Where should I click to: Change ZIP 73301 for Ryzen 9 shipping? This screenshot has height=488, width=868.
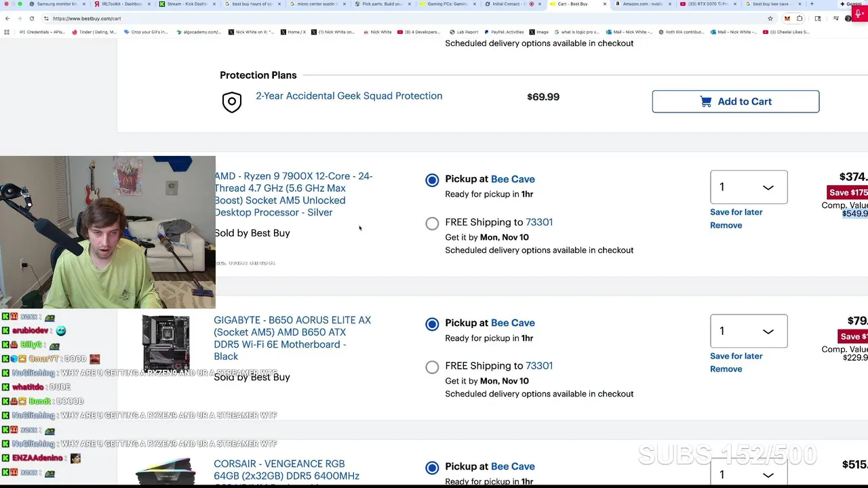click(539, 222)
